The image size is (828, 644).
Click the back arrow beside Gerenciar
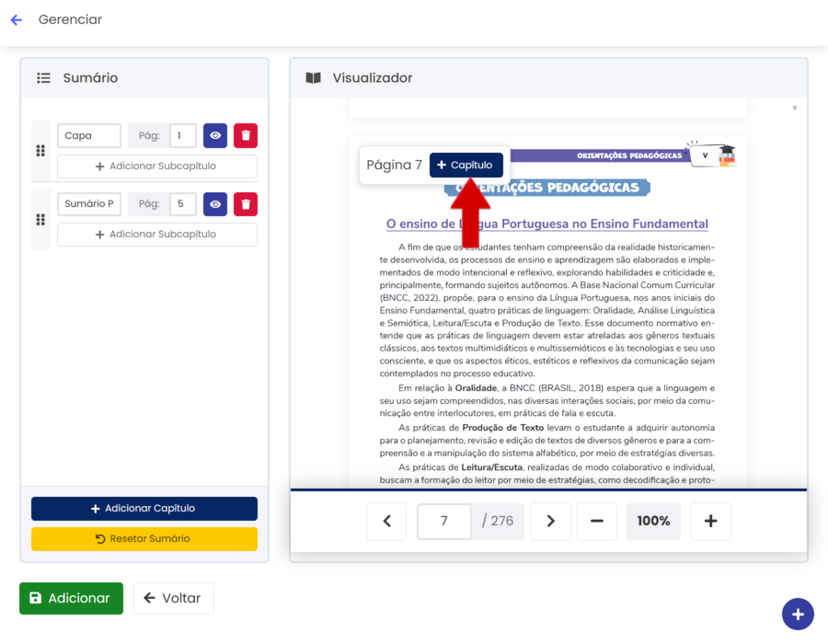point(16,20)
